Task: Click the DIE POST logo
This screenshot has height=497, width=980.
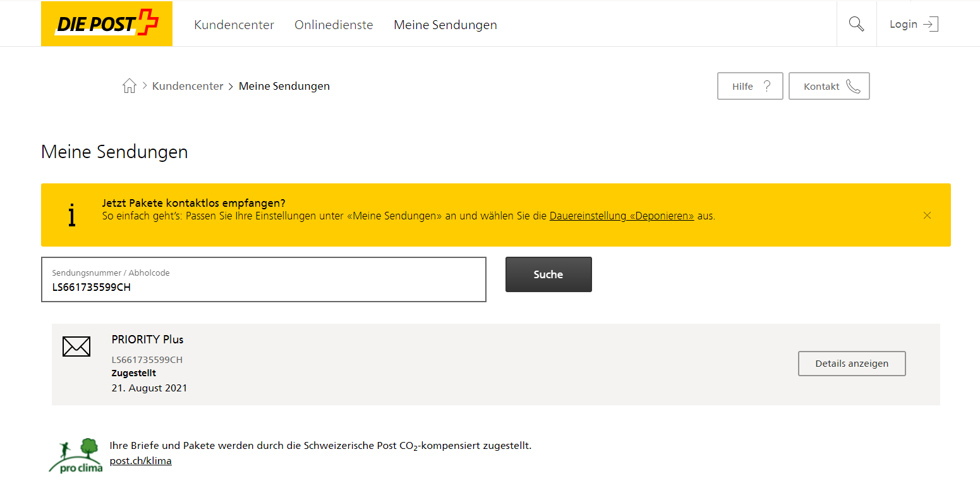Action: [107, 24]
